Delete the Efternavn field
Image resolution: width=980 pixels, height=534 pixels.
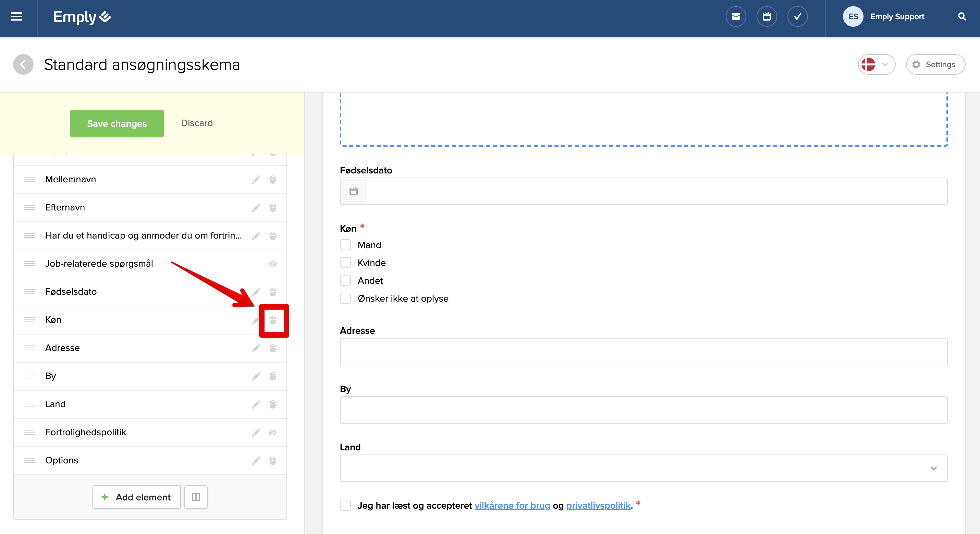click(273, 207)
